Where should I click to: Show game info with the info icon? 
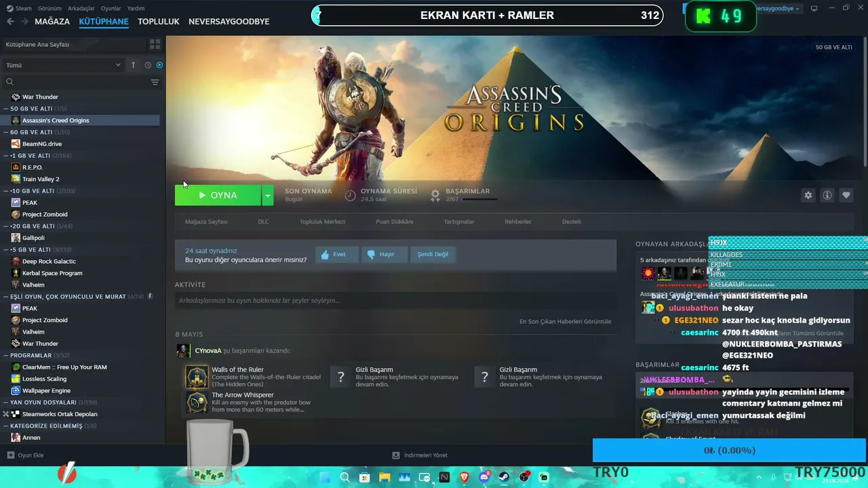click(x=827, y=195)
